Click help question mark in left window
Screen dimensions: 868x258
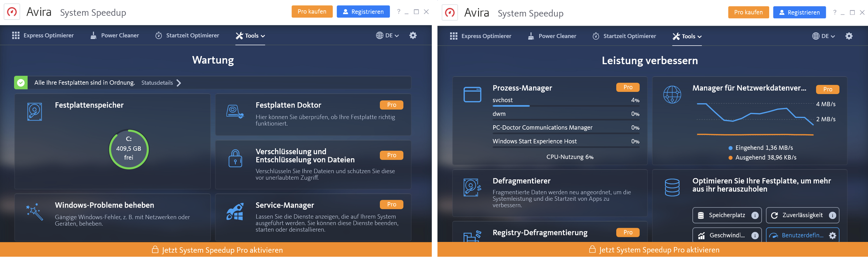[x=399, y=11]
